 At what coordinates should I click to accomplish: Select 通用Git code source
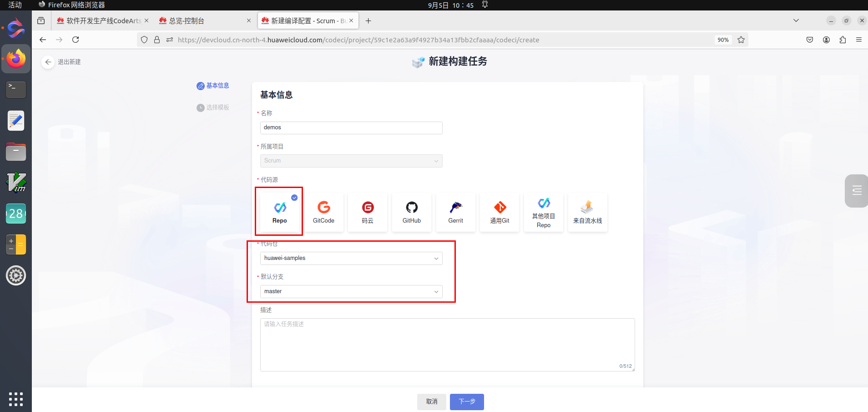[500, 212]
